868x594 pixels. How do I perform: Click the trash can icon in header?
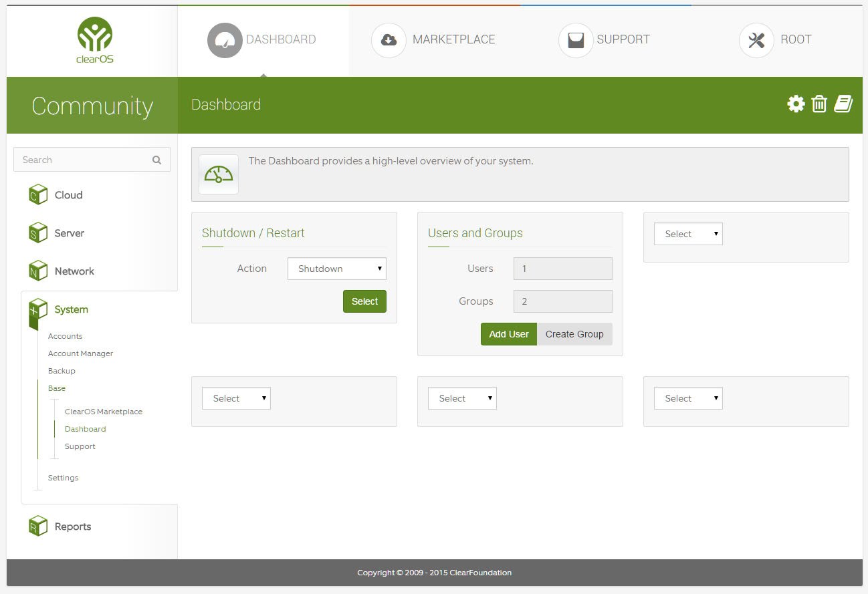pos(819,104)
